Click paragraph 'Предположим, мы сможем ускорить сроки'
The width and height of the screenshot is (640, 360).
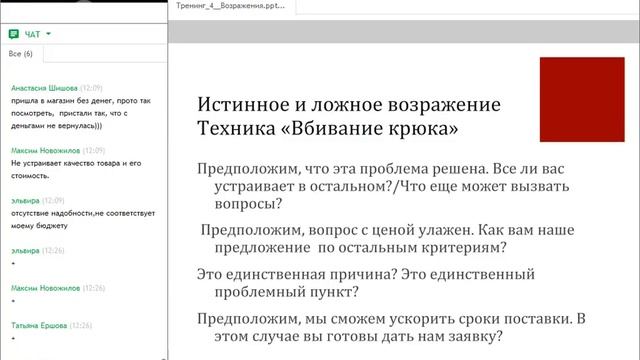click(x=391, y=327)
